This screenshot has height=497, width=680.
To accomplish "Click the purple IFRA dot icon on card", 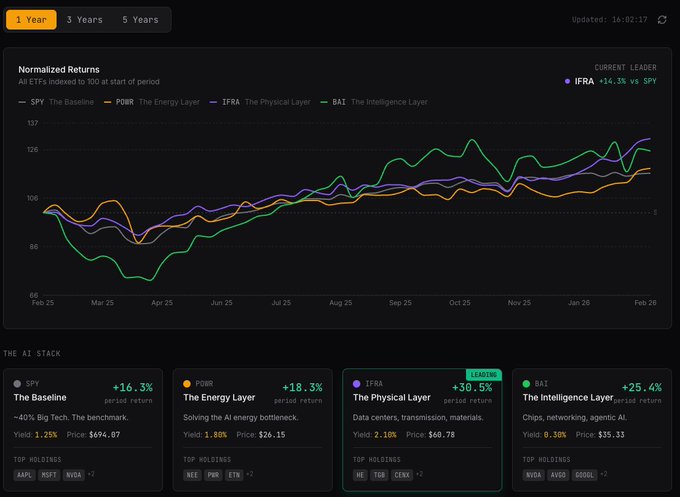I will pos(358,383).
